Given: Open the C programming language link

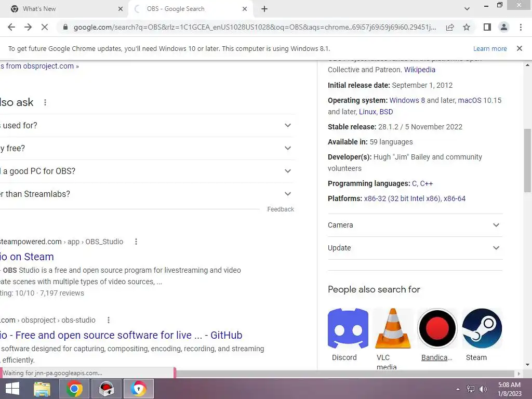Looking at the screenshot, I should [414, 183].
